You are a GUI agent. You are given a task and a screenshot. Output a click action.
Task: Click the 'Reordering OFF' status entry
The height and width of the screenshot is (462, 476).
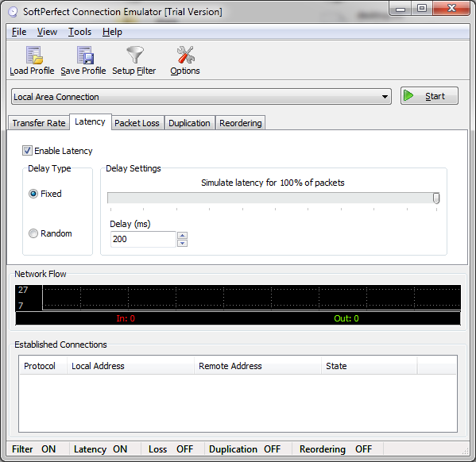tap(336, 449)
